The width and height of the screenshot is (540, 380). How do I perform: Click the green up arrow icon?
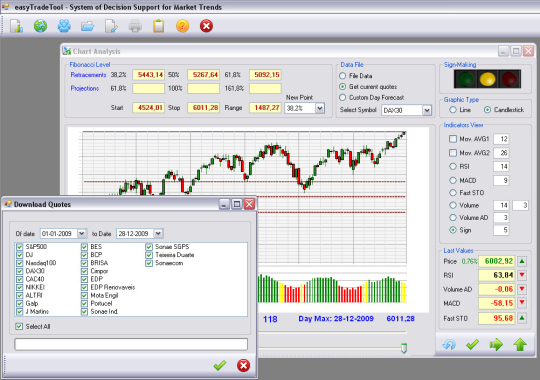[x=520, y=344]
